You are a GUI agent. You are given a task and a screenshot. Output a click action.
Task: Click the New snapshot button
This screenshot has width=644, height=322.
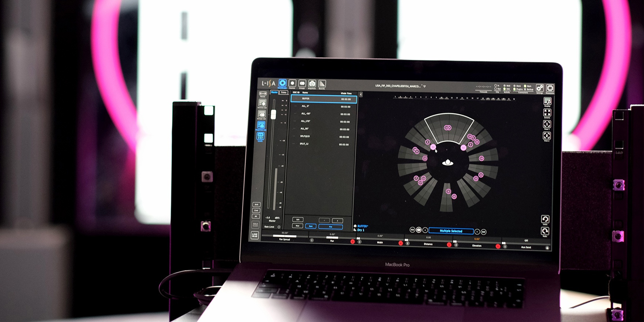point(297,226)
